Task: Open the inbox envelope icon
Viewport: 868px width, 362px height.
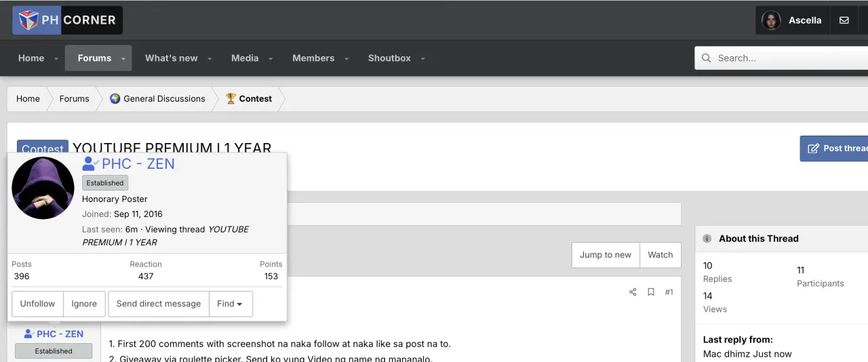Action: (844, 20)
